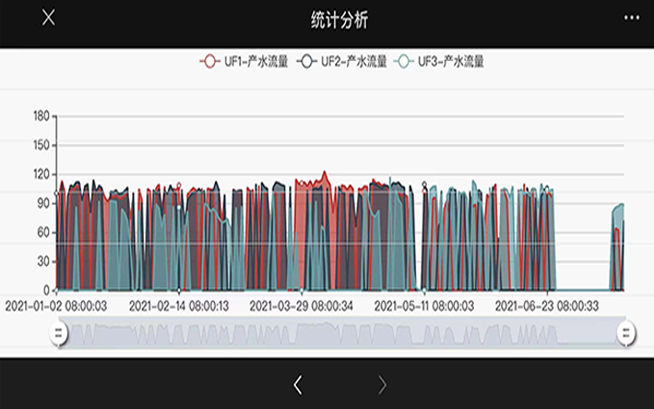Close the statistics analysis screen

[48, 19]
